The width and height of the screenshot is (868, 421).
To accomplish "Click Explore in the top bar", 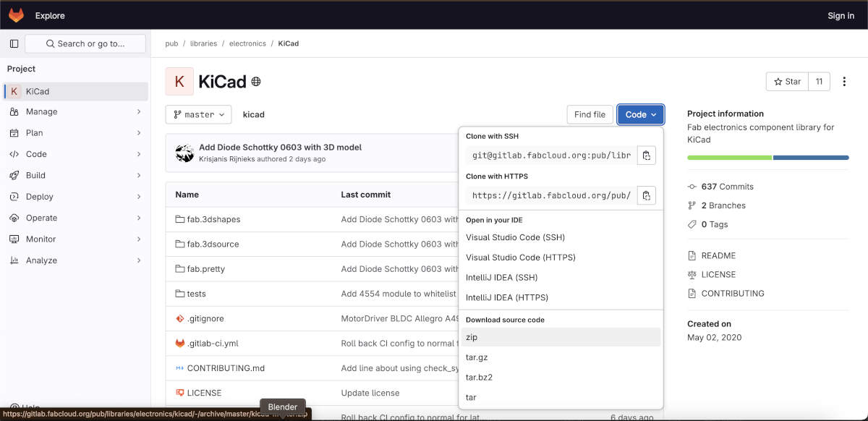I will (50, 15).
